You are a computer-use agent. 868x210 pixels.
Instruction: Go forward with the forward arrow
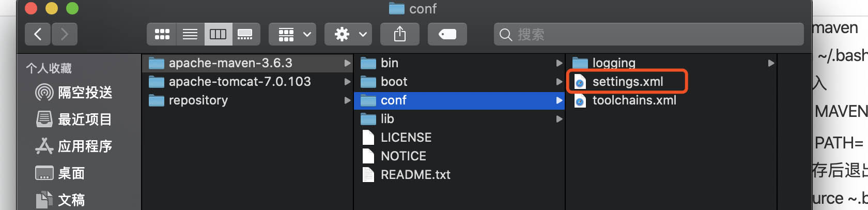pos(64,34)
